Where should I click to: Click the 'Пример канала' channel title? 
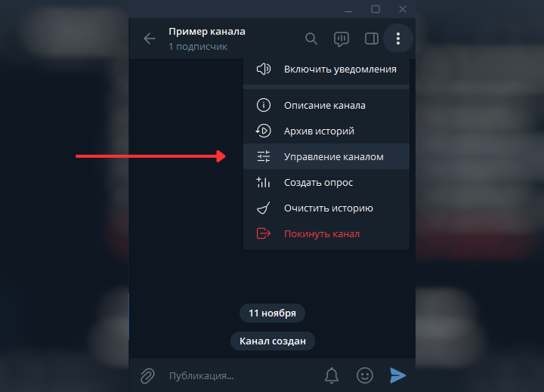click(207, 32)
